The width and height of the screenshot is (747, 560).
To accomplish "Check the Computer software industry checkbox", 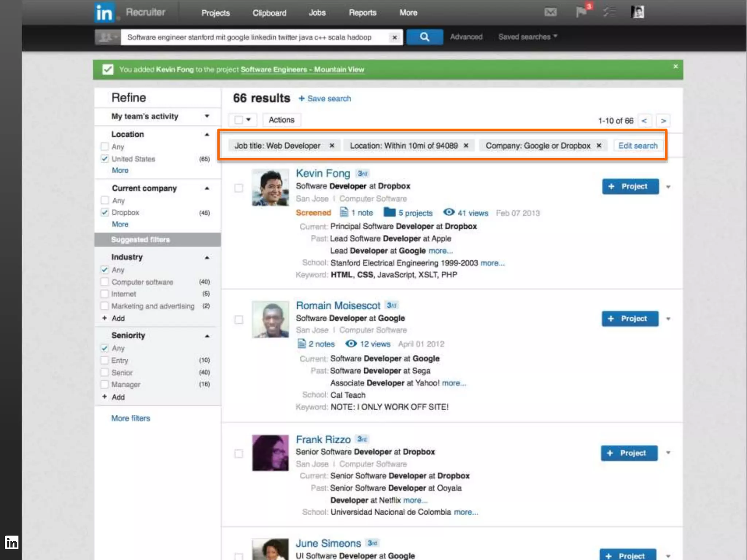I will [105, 282].
